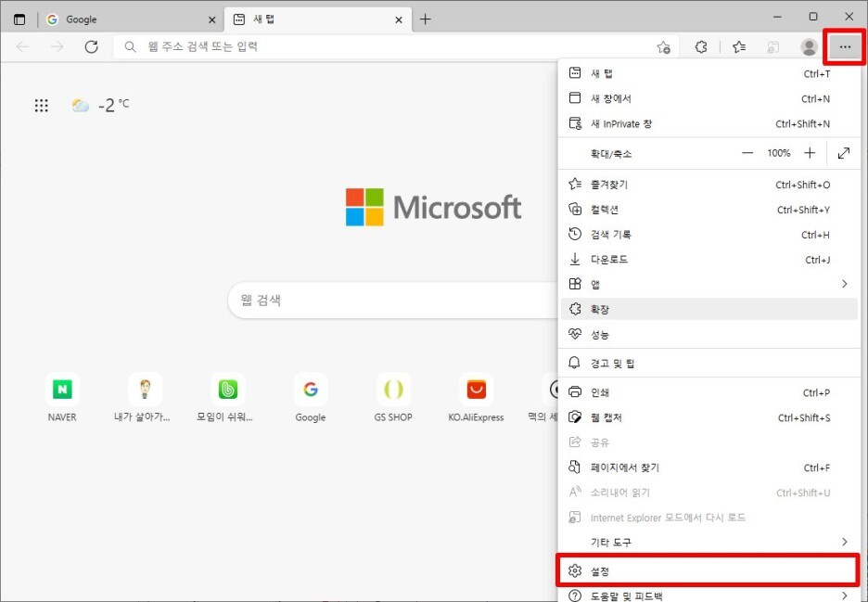
Task: Open 설정 from the menu
Action: [709, 570]
